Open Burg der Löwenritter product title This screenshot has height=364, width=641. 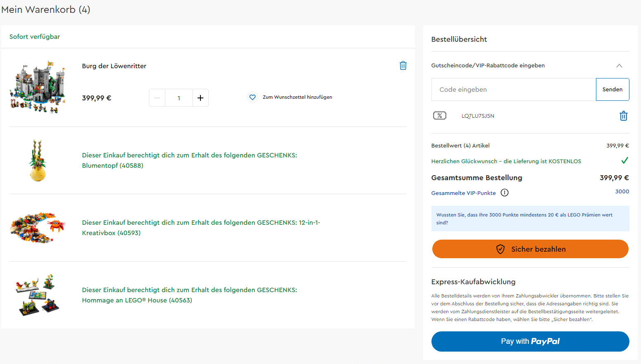click(x=114, y=66)
